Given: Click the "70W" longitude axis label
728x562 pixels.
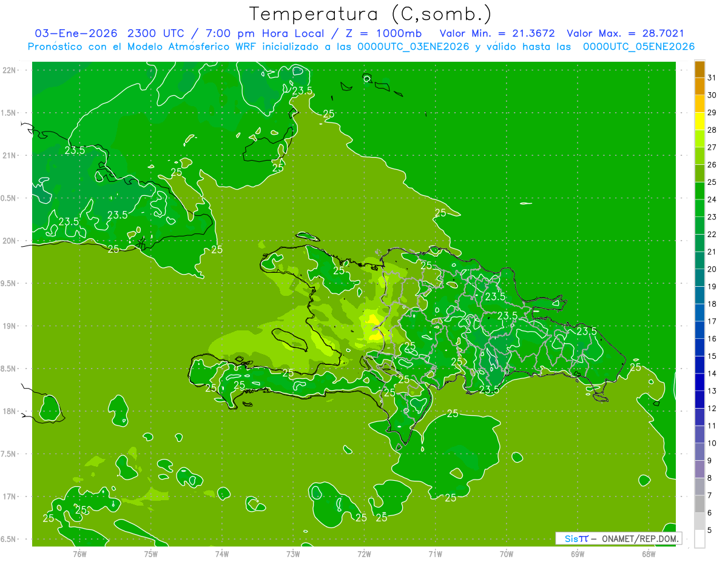Looking at the screenshot, I should pyautogui.click(x=506, y=554).
